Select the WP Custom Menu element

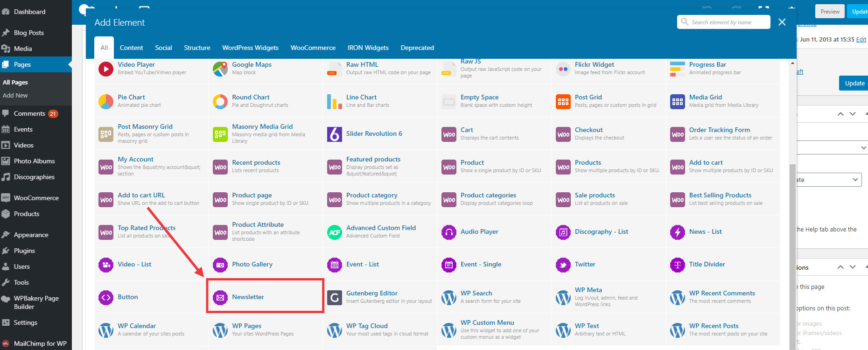pos(494,329)
